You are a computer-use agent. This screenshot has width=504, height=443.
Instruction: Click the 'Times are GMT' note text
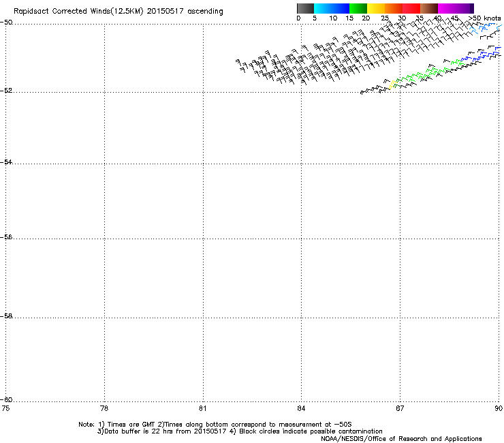[131, 425]
